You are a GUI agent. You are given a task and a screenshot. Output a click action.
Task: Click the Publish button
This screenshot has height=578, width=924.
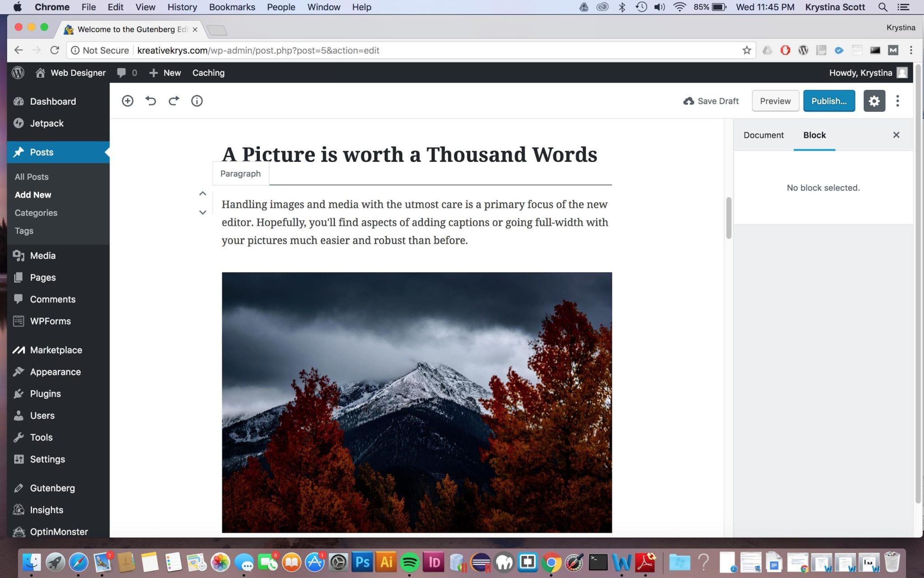point(829,101)
